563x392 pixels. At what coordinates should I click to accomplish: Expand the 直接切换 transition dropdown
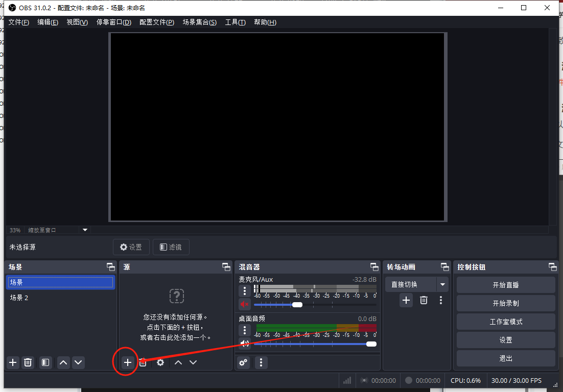(x=442, y=285)
